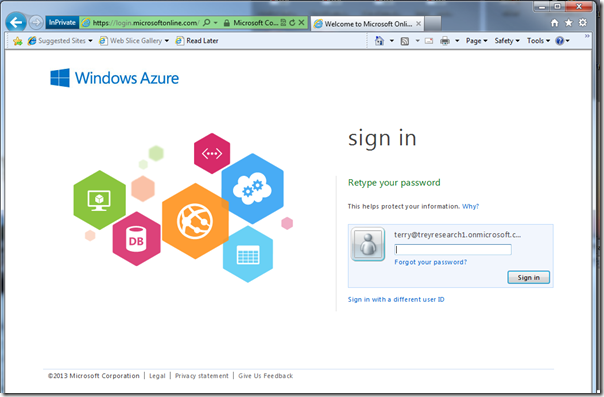The image size is (604, 397).
Task: Click the Sign in button
Action: (x=528, y=277)
